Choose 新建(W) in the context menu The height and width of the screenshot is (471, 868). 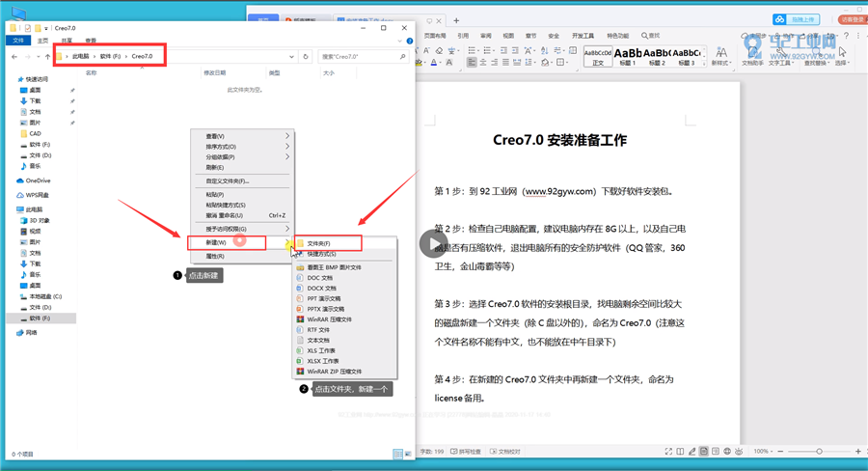[x=242, y=242]
